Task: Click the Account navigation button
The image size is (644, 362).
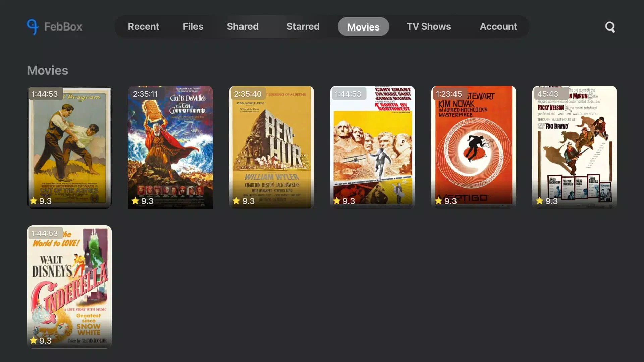Action: [498, 26]
